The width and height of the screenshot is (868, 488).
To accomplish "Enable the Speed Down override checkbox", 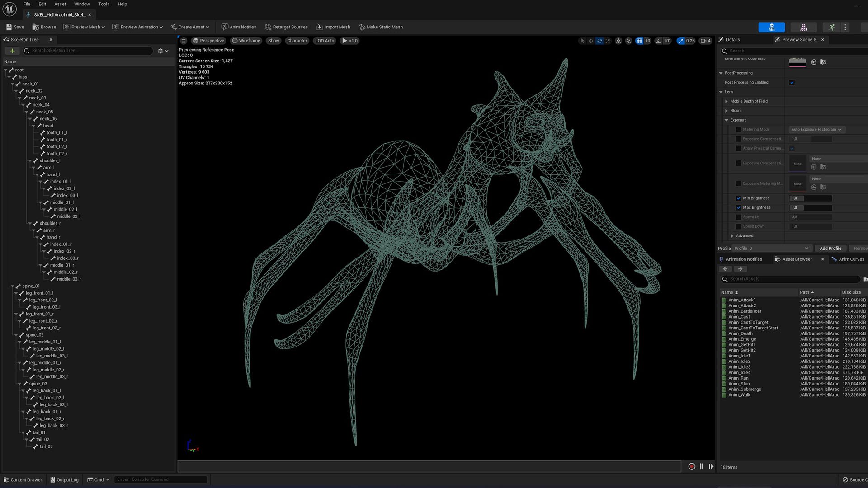I will pyautogui.click(x=739, y=227).
